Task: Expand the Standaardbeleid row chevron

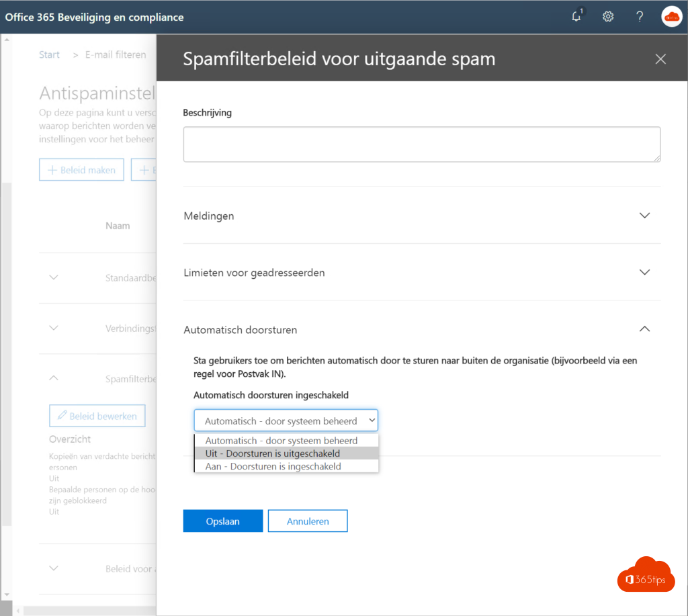Action: click(54, 277)
